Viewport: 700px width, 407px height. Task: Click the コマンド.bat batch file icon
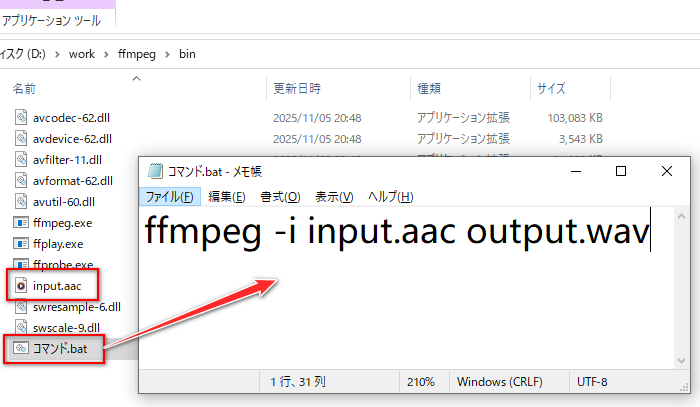tap(21, 348)
